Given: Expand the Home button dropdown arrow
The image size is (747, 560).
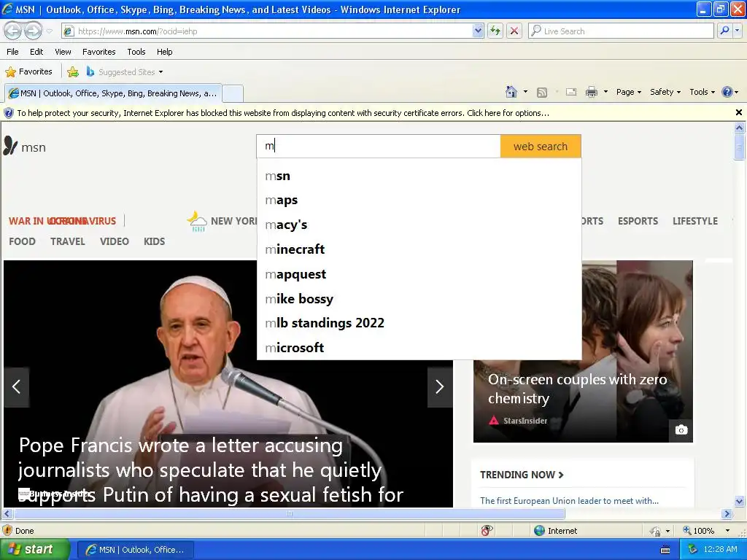Looking at the screenshot, I should click(525, 92).
